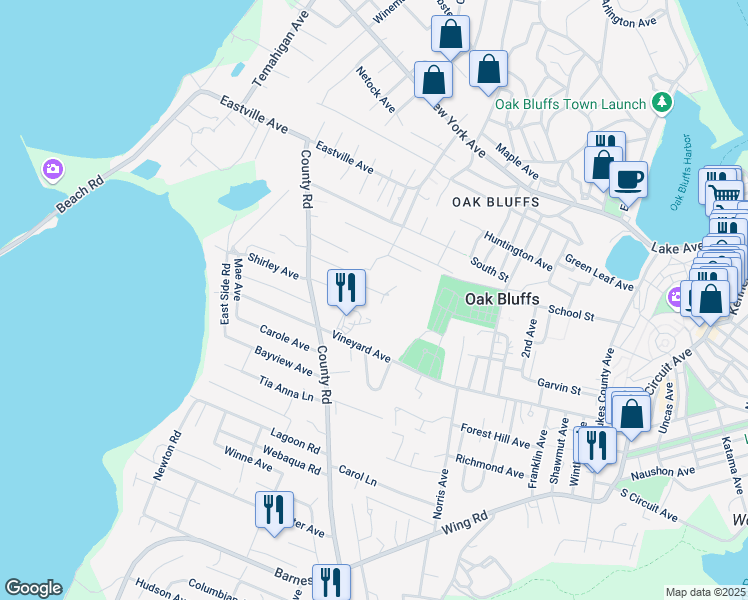Image resolution: width=748 pixels, height=600 pixels.
Task: Select shopping bag marker beside the coffee cup
Action: (600, 165)
